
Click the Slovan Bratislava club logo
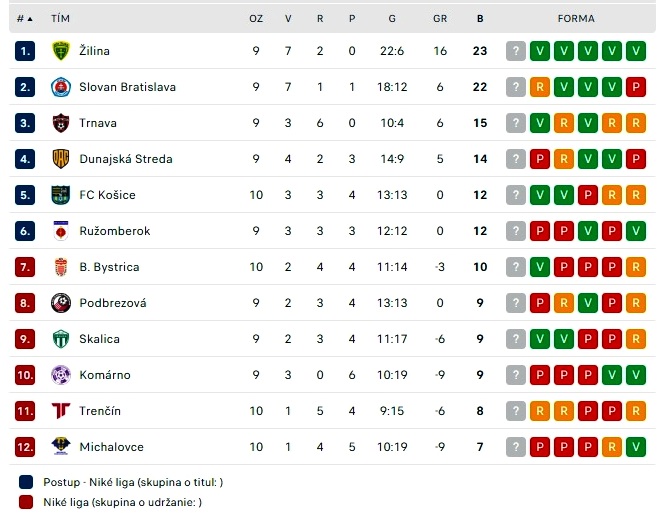pyautogui.click(x=60, y=87)
